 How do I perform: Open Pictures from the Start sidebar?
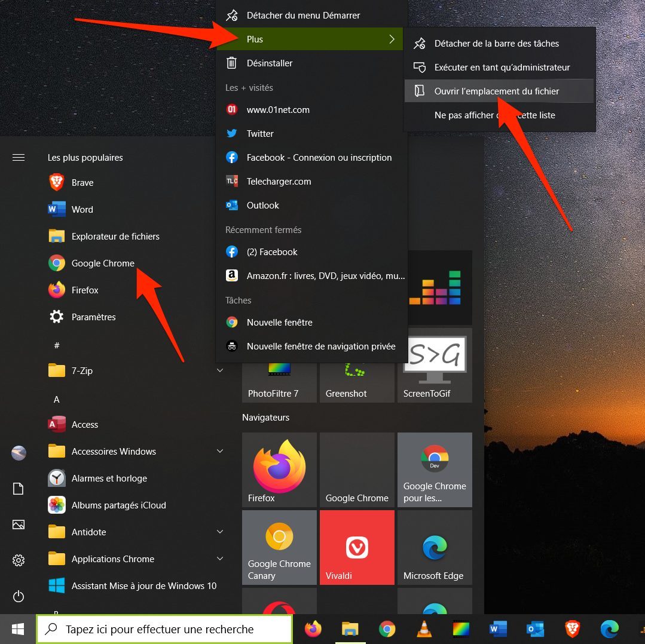click(x=19, y=525)
